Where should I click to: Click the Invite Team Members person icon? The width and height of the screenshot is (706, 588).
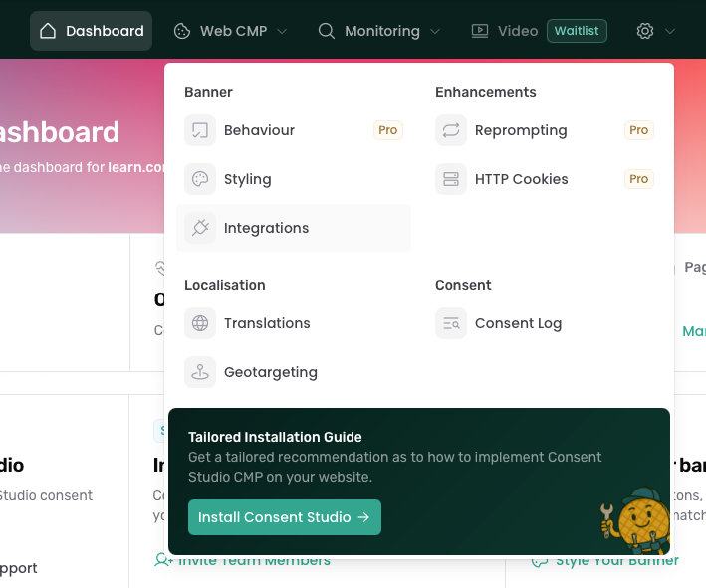coord(163,560)
